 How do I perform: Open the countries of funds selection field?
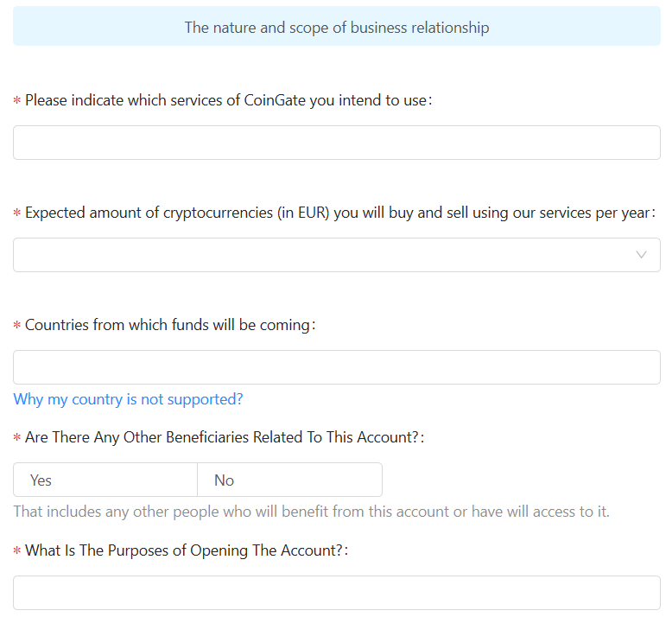coord(336,367)
